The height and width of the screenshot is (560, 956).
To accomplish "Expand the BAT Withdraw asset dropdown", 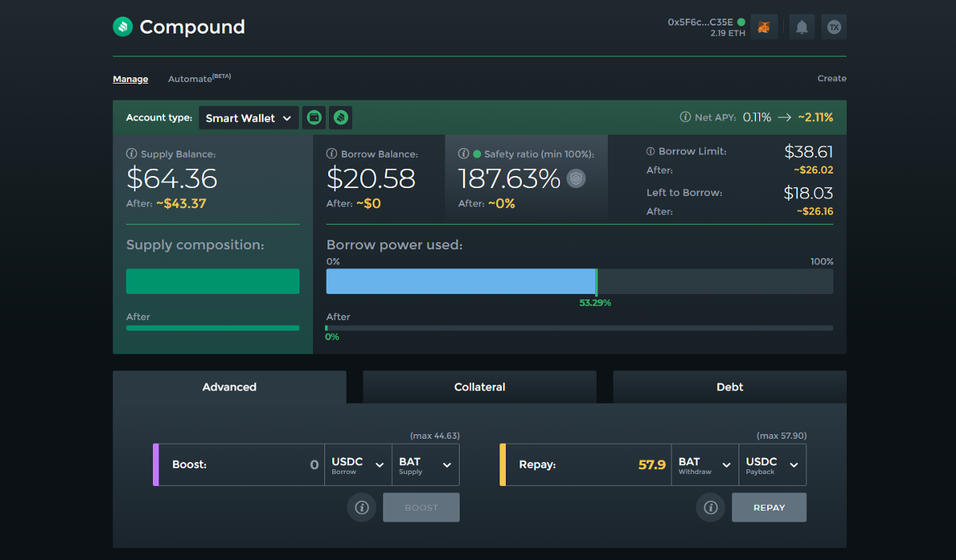I will (705, 464).
